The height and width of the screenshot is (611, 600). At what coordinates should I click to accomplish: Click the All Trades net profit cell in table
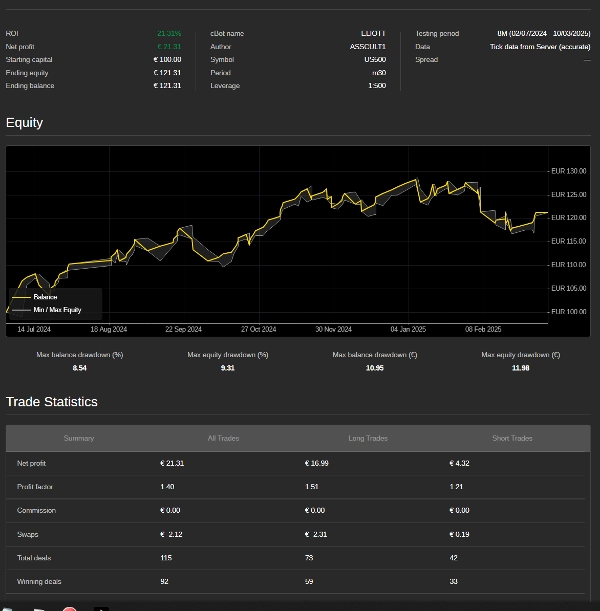coord(172,463)
